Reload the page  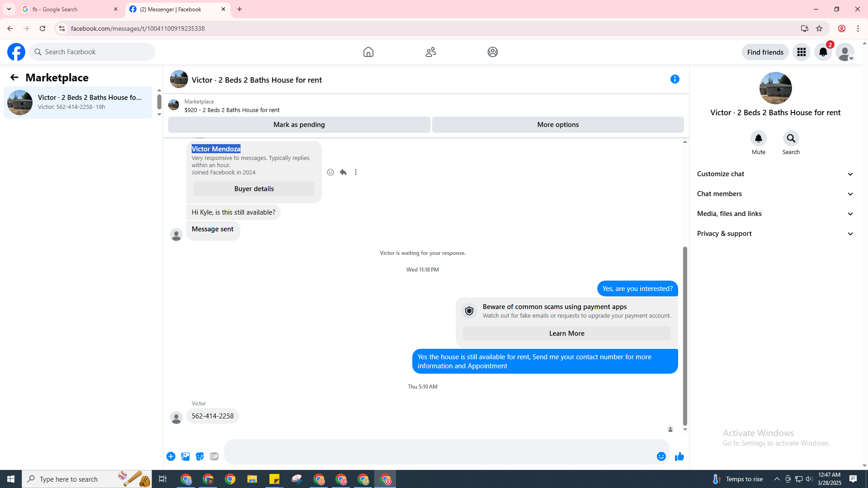[42, 28]
